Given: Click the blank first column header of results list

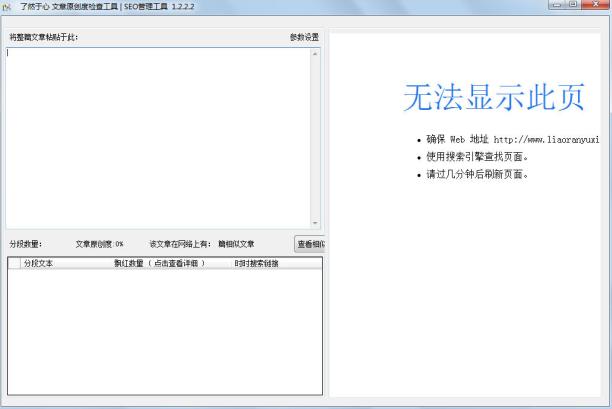Looking at the screenshot, I should click(x=13, y=264).
